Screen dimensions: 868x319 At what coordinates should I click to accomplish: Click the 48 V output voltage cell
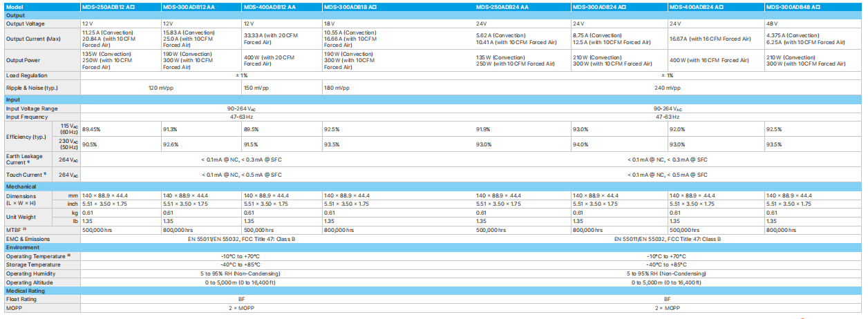coord(773,23)
